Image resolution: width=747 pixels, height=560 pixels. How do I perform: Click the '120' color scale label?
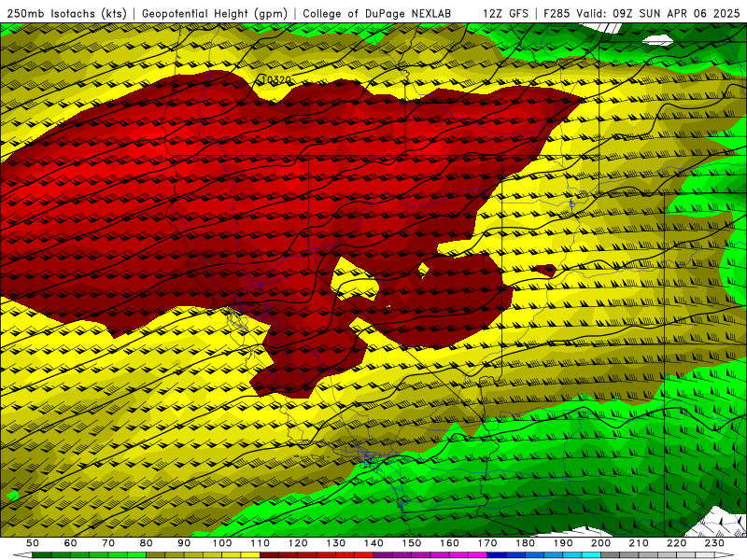tap(298, 543)
